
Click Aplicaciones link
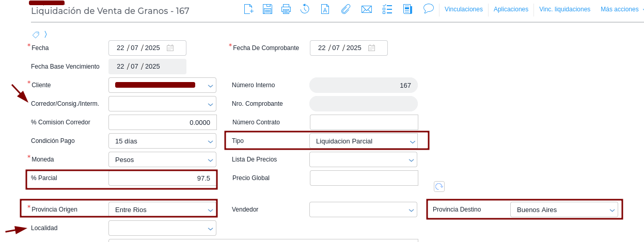[x=511, y=9]
